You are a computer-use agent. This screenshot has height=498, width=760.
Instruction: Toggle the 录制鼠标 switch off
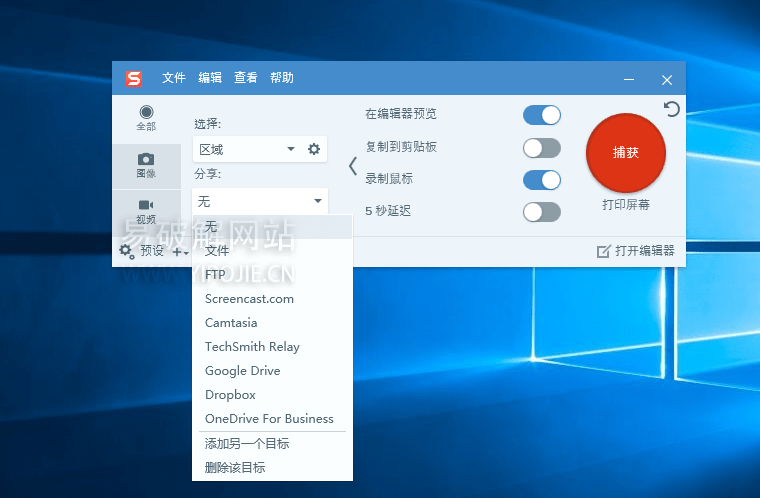coord(541,180)
